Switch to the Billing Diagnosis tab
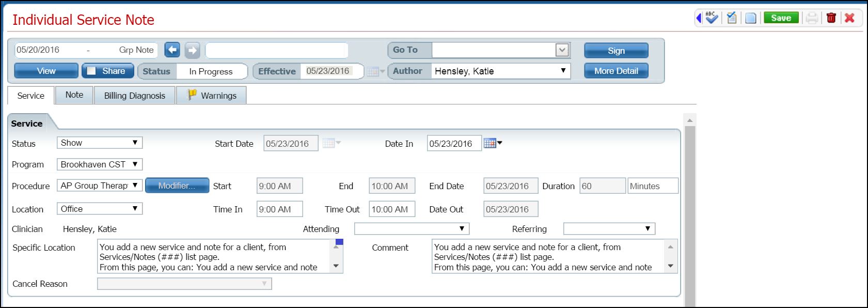 click(135, 96)
